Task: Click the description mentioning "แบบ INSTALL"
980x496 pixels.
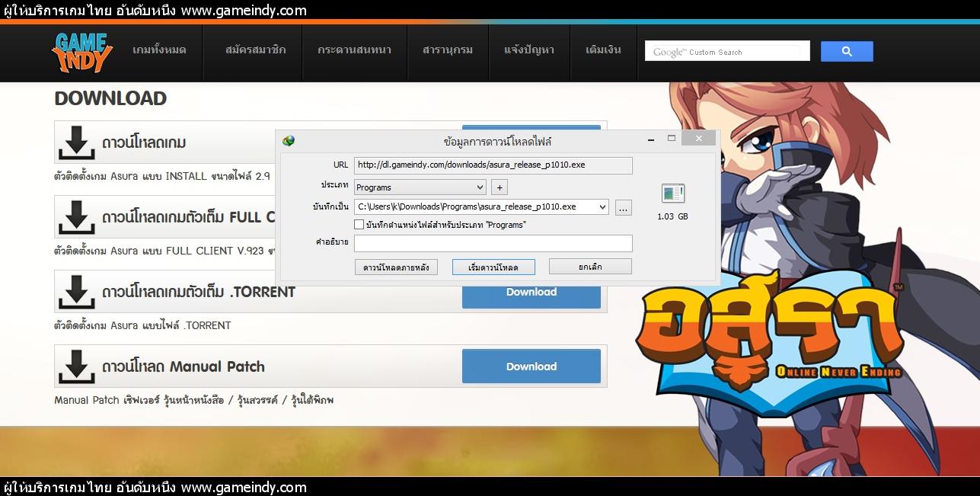Action: pos(162,176)
